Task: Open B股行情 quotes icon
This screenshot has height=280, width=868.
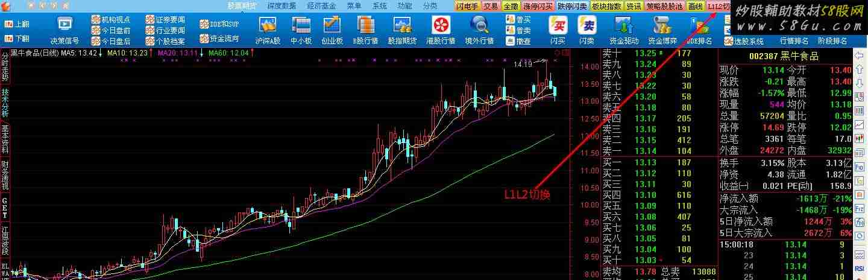Action: [x=366, y=25]
